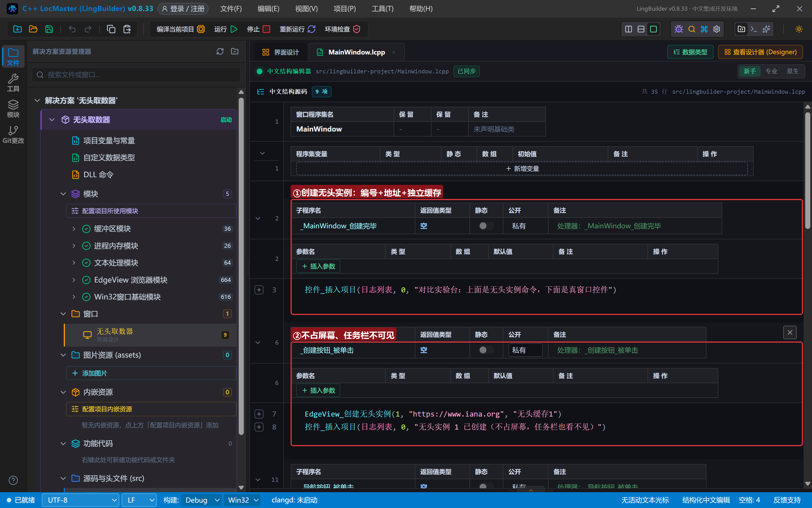Click the open folder toolbar icon

coord(33,29)
